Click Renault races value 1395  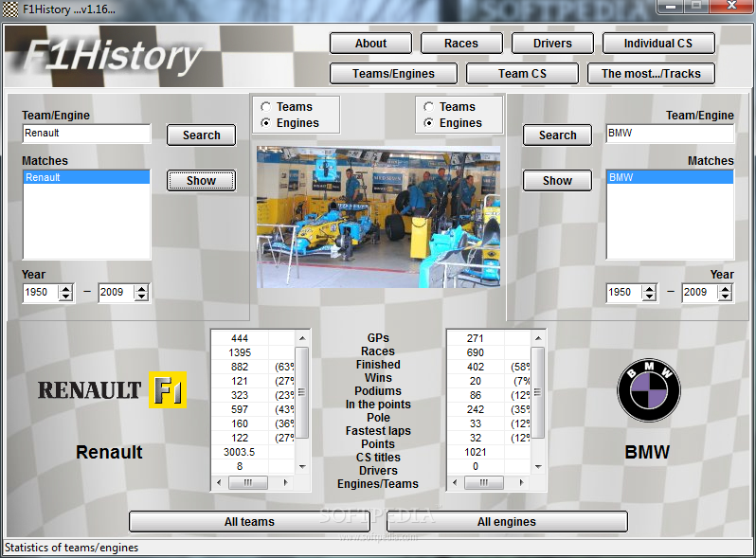pos(240,352)
